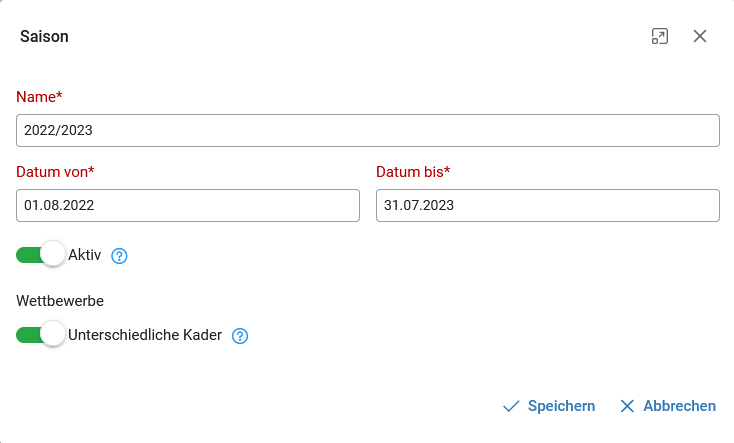
Task: Click the checkmark icon beside Speichern
Action: 511,406
